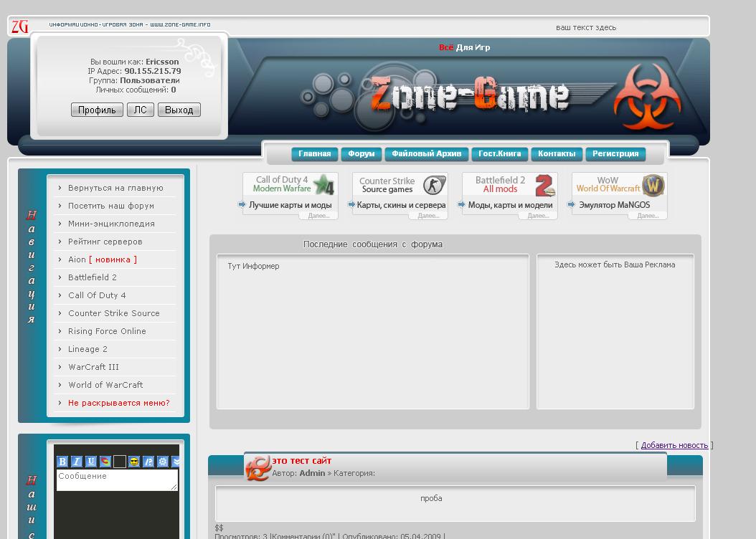This screenshot has width=756, height=539.
Task: Toggle Underline in the chat toolbar
Action: (91, 462)
